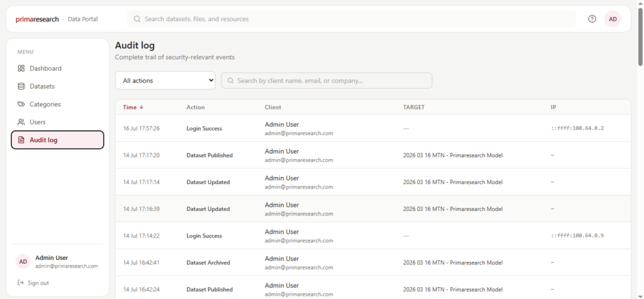Viewport: 644px width, 299px height.
Task: Click the Dataset Archived action
Action: point(208,263)
